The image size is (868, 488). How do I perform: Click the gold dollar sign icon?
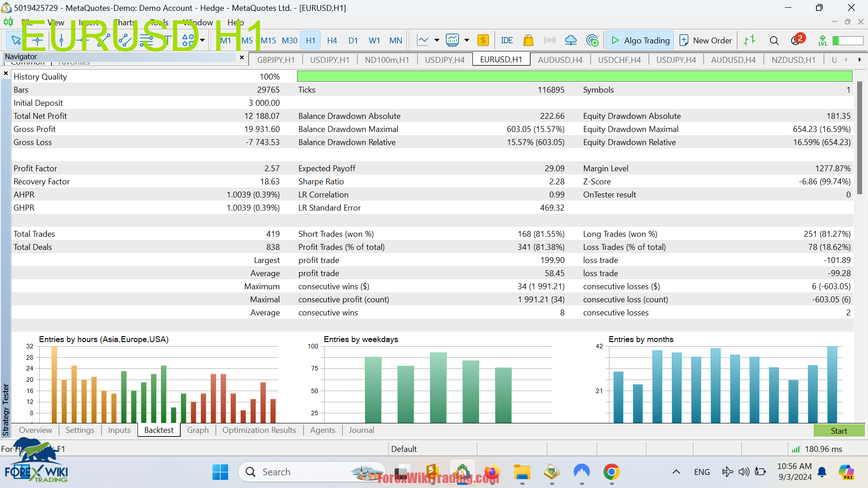pos(483,41)
